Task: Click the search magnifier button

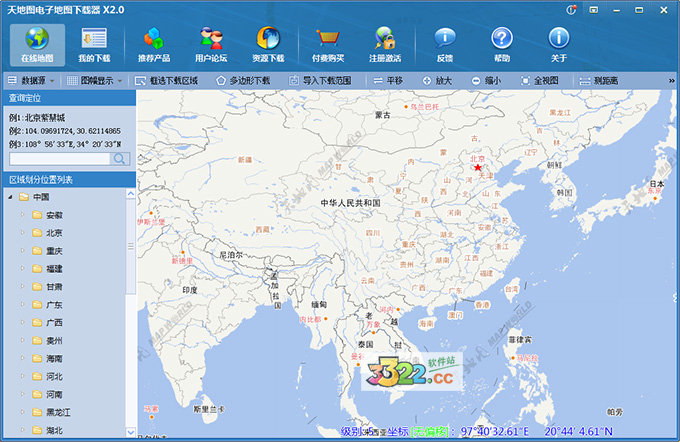Action: [120, 159]
